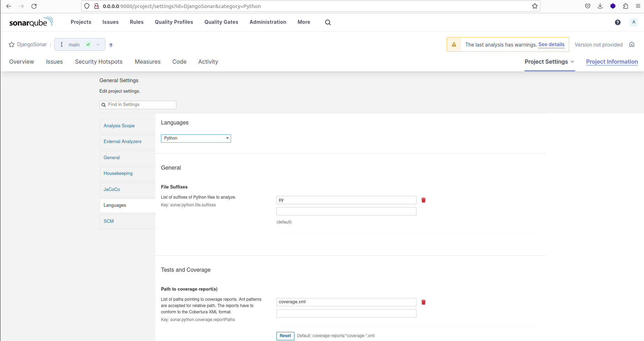The image size is (644, 341).
Task: Open the Projects menu item
Action: click(x=81, y=22)
